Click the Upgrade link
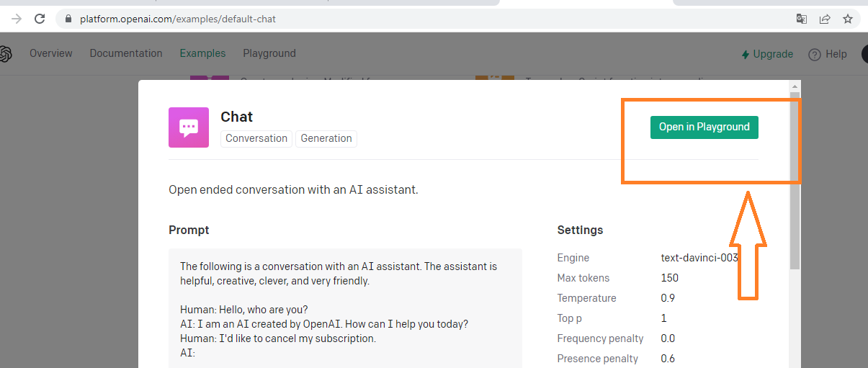The height and width of the screenshot is (368, 868). [x=767, y=54]
